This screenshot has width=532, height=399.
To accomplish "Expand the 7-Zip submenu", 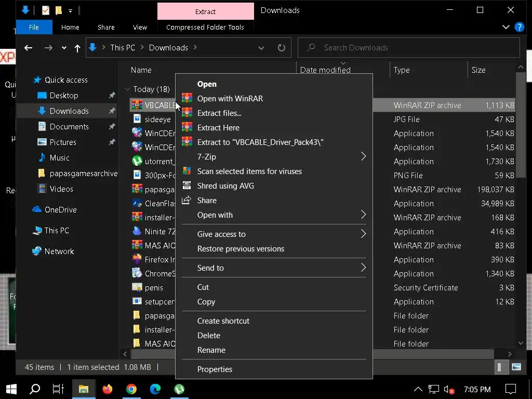I will pyautogui.click(x=363, y=156).
